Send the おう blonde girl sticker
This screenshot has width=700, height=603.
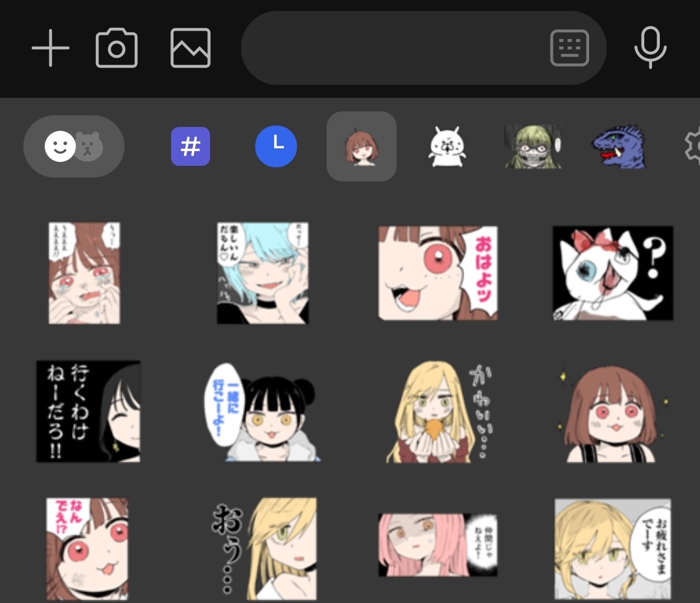click(x=264, y=549)
